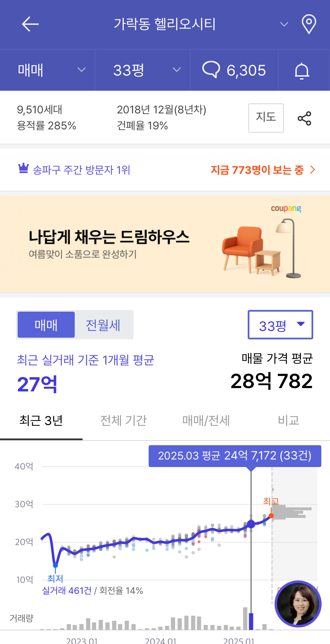Open the comments speech bubble icon
This screenshot has width=330, height=644.
(x=211, y=69)
